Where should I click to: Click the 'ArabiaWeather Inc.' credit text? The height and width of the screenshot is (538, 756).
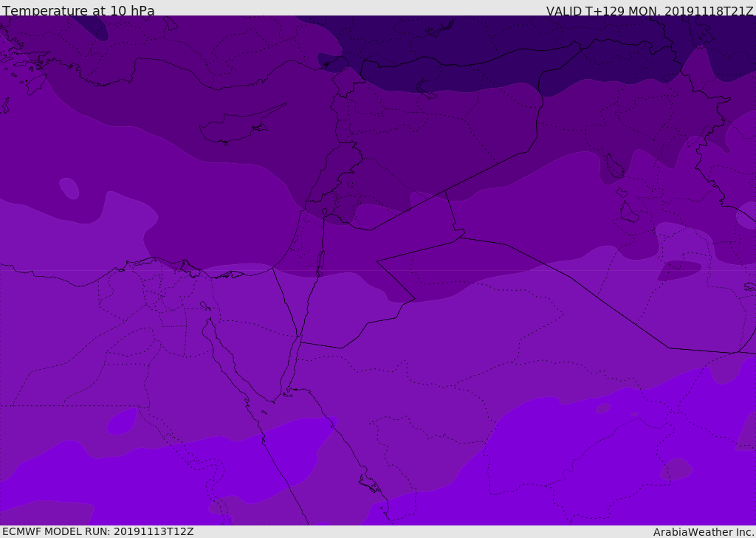click(704, 532)
